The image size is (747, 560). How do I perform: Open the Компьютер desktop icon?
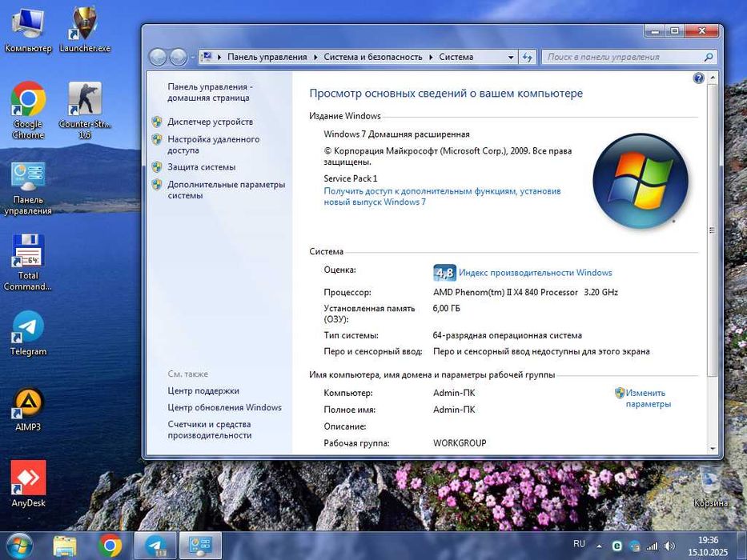point(28,30)
